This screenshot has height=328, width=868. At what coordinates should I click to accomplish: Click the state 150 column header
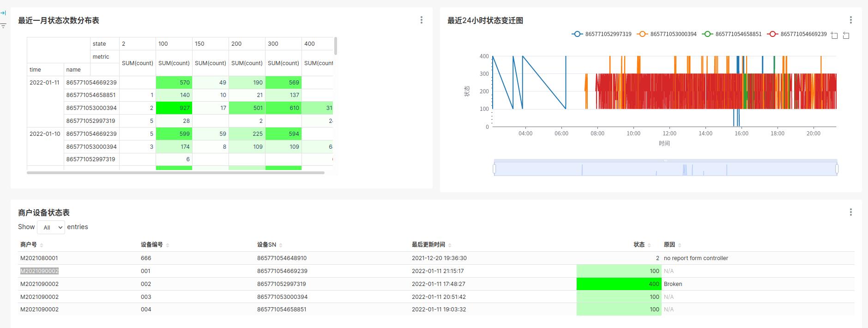211,43
